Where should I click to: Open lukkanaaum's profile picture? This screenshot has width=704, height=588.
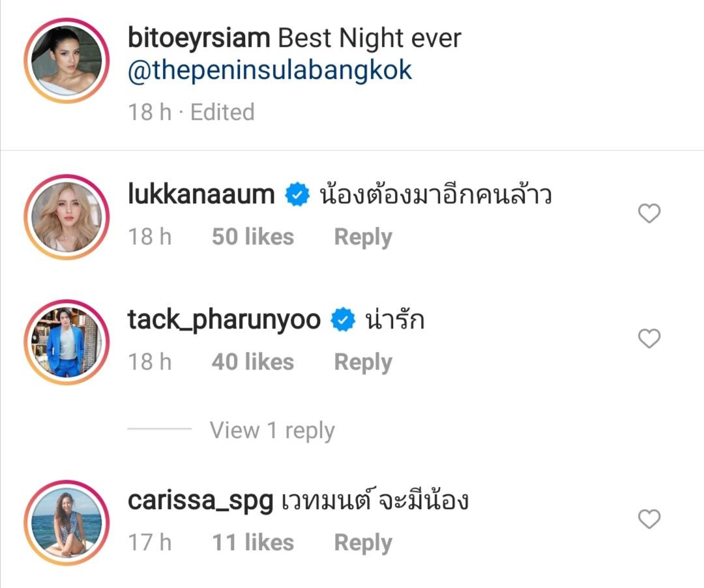[x=66, y=217]
